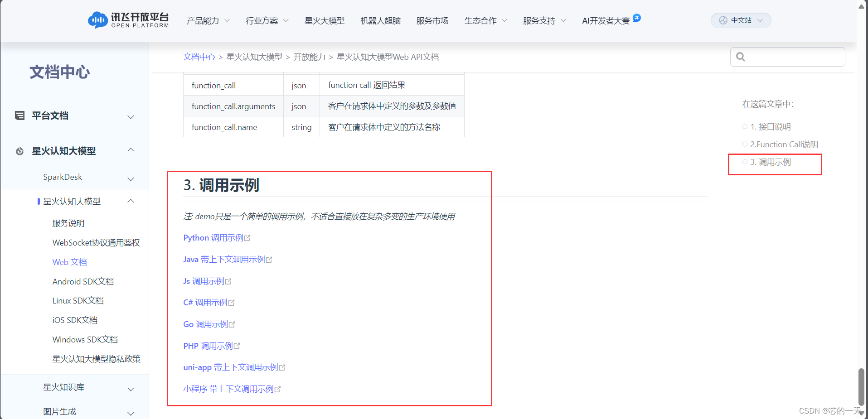Click external link icon beside 小程序 示例

277,389
